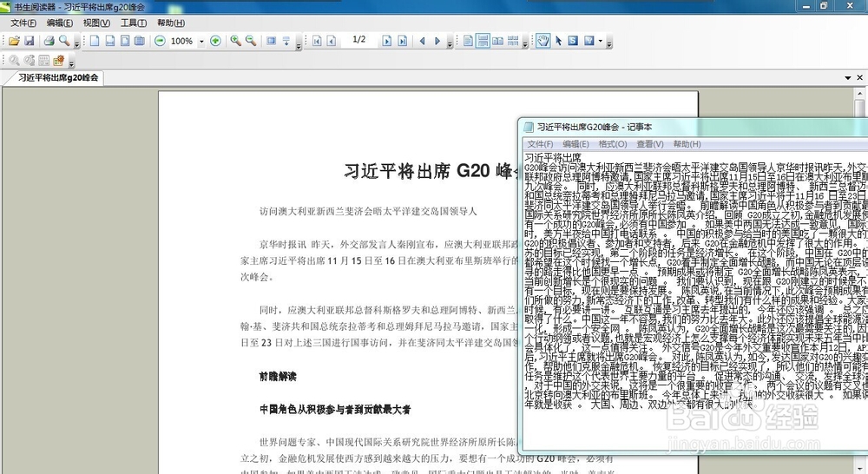Open Notepad's 格式(O) menu
The height and width of the screenshot is (474, 868).
[x=612, y=144]
